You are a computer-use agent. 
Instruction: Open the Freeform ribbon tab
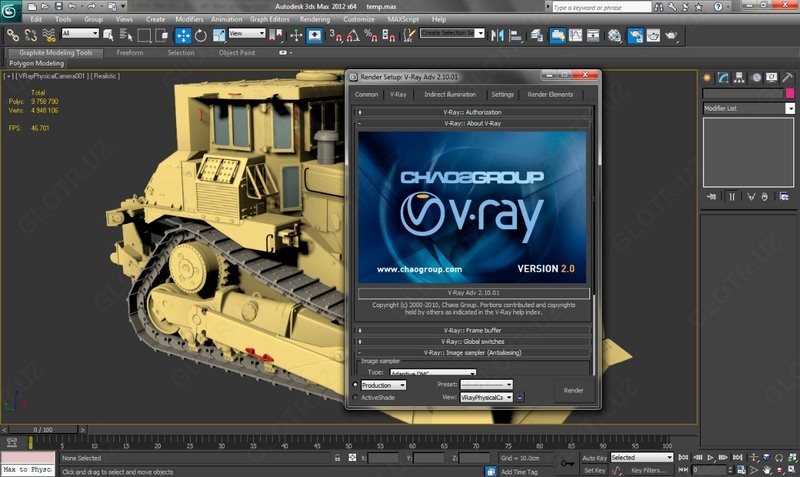tap(130, 53)
